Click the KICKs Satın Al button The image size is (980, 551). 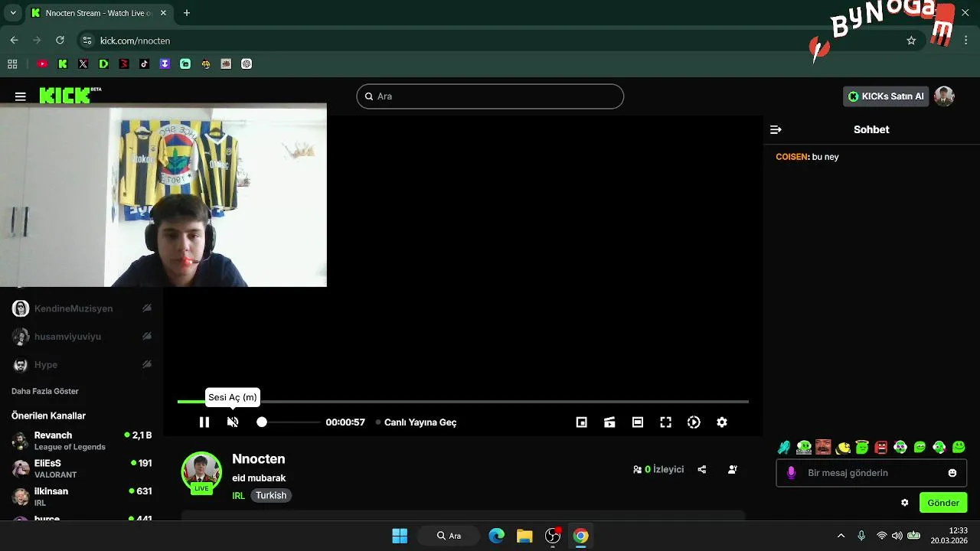tap(886, 96)
